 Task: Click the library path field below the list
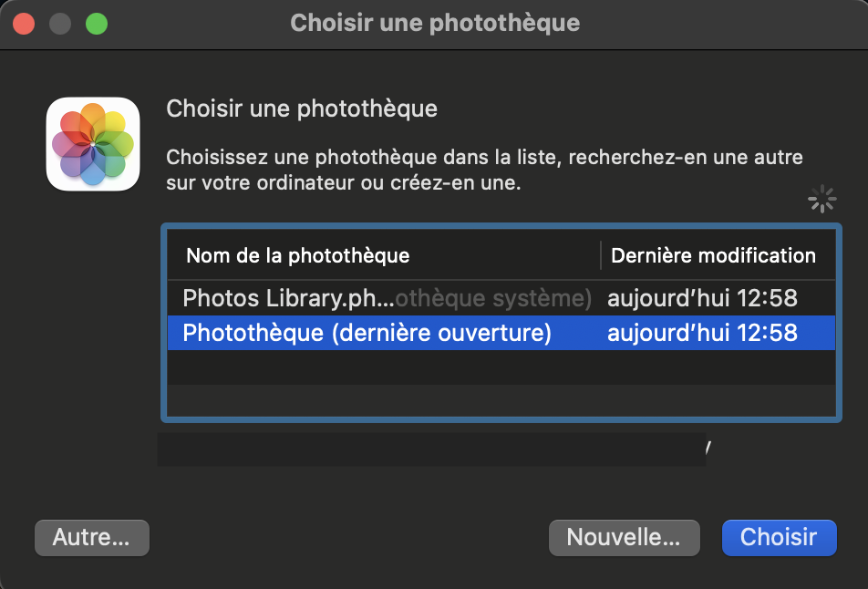tap(431, 449)
